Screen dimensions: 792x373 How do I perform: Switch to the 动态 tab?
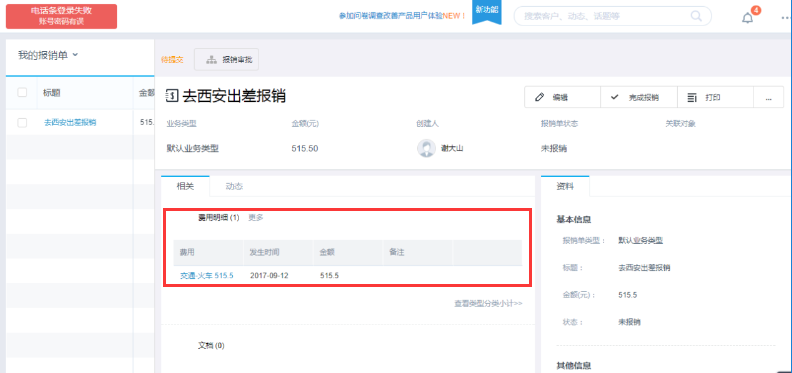click(234, 186)
